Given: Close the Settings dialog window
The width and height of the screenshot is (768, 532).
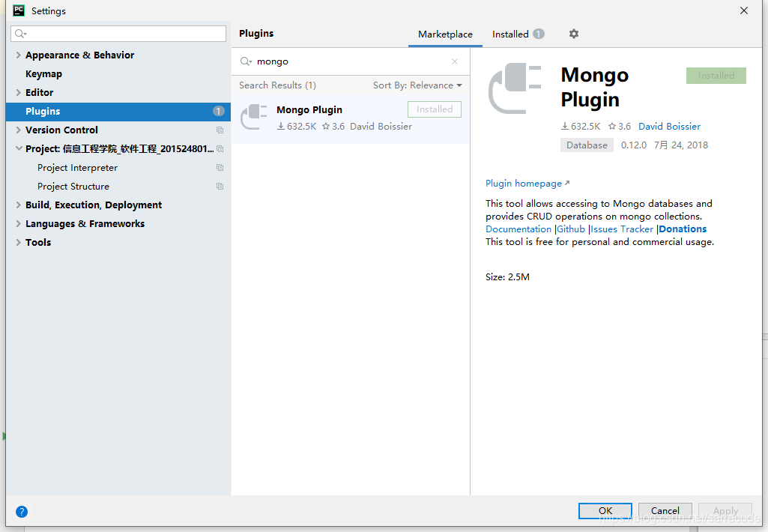Looking at the screenshot, I should [743, 10].
